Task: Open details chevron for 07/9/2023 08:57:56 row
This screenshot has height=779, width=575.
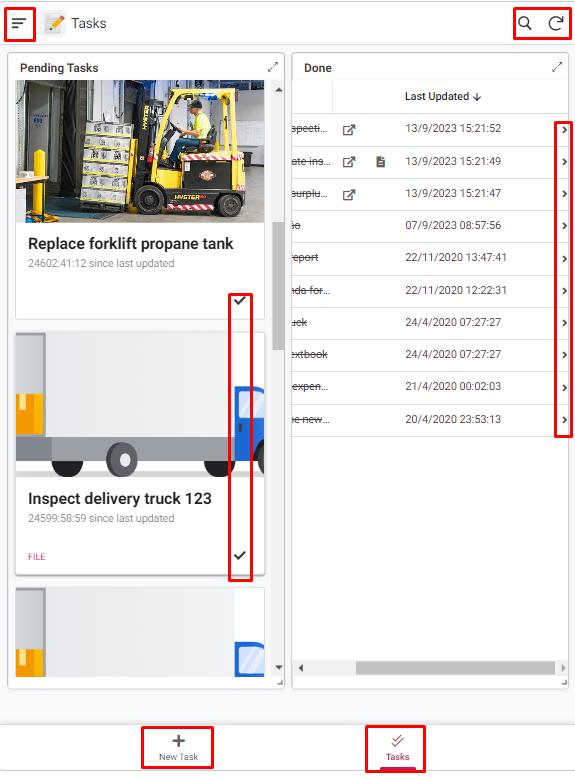Action: tap(564, 226)
